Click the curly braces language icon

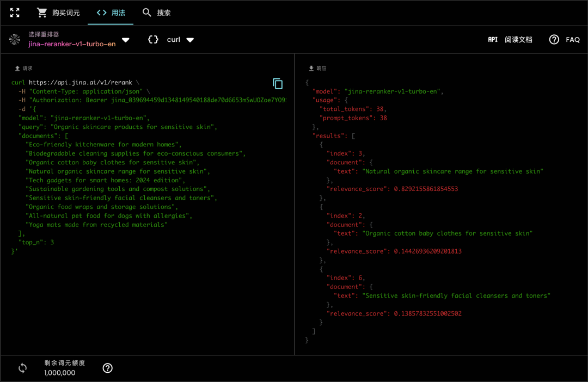click(153, 39)
